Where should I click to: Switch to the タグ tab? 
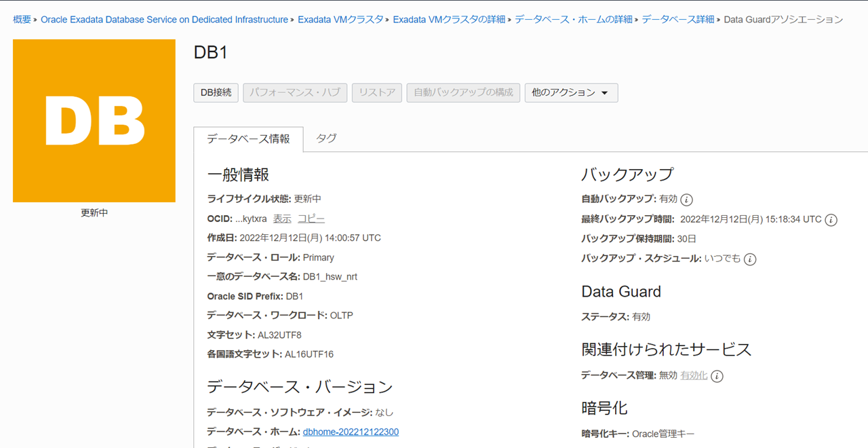tap(326, 138)
